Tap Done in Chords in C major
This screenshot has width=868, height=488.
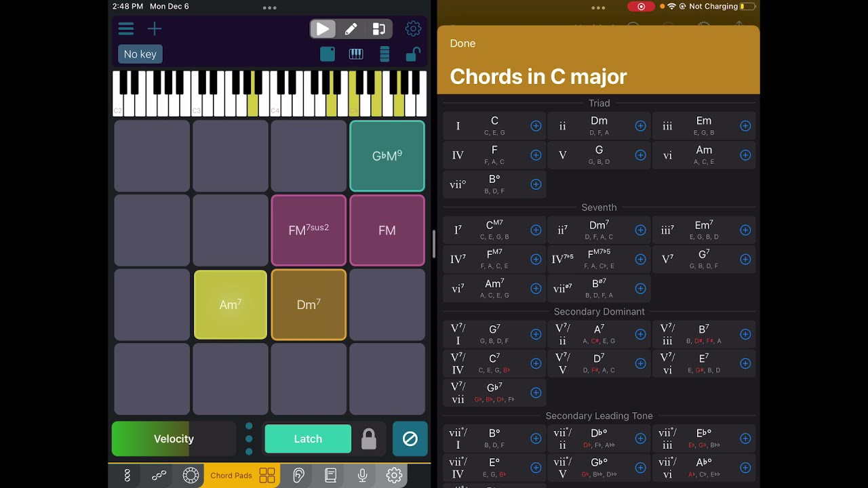(462, 43)
